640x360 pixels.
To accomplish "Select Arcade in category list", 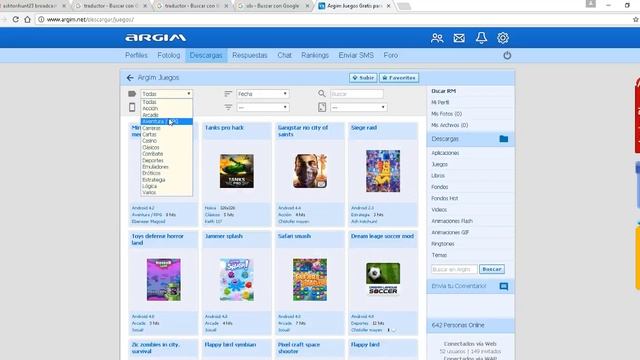I will point(167,115).
